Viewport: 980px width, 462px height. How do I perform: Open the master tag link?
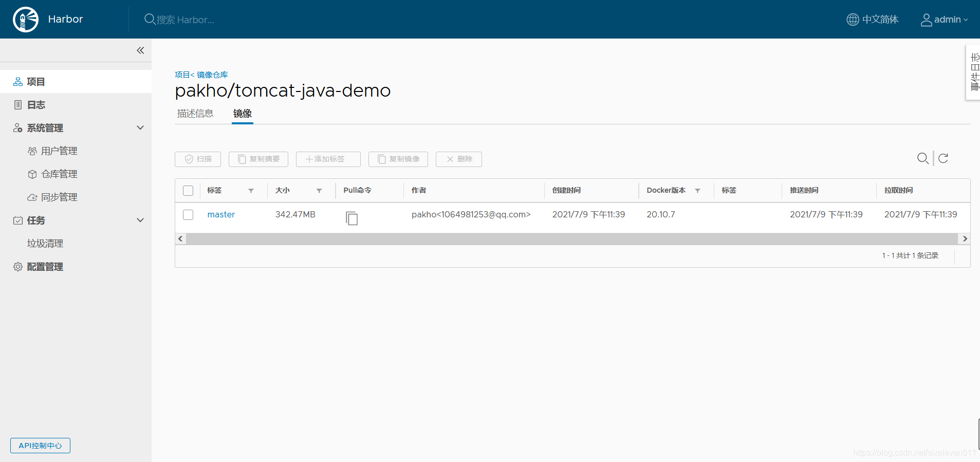point(221,214)
